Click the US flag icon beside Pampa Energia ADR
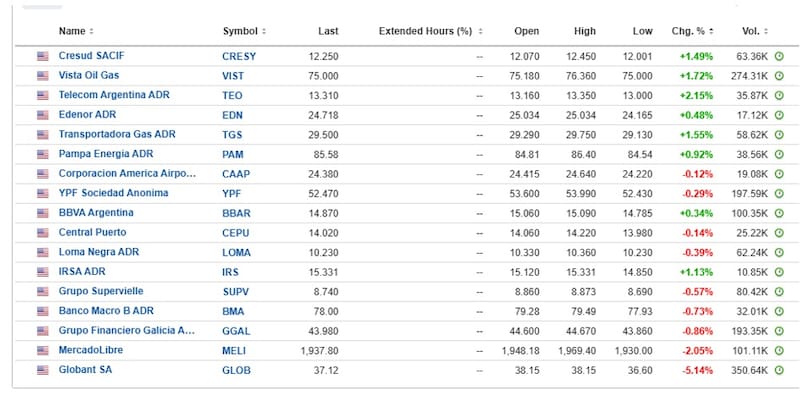Image resolution: width=800 pixels, height=401 pixels. coord(43,154)
